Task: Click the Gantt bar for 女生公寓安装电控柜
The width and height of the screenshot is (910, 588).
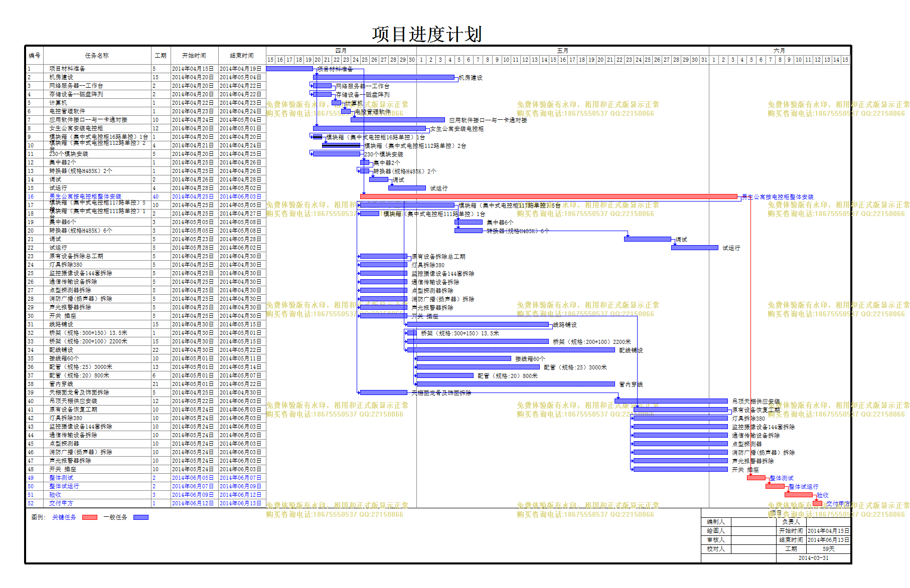Action: pyautogui.click(x=369, y=128)
